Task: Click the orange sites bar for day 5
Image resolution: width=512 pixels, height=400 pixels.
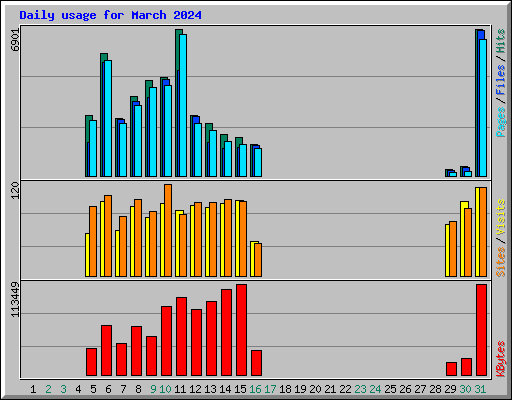Action: [x=93, y=241]
